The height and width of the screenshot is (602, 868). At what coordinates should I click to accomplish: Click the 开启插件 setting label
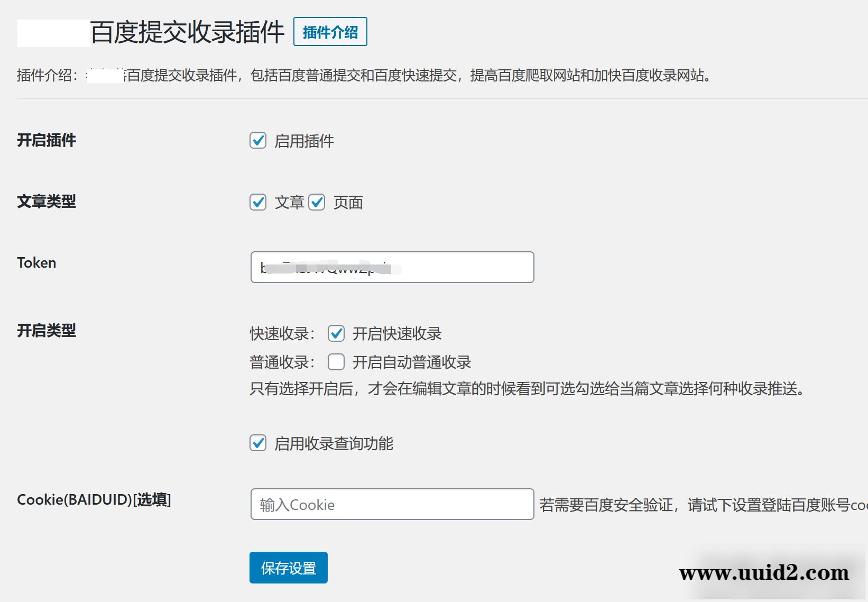(x=47, y=141)
